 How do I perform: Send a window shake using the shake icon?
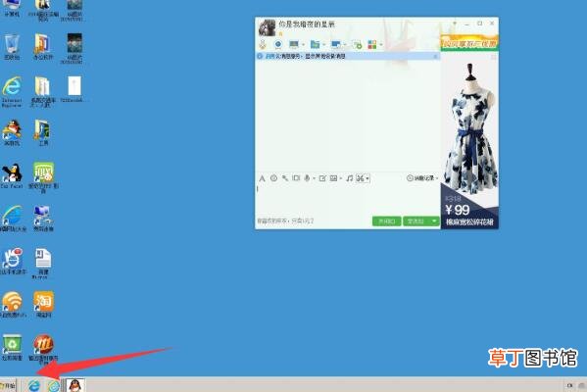tap(296, 178)
